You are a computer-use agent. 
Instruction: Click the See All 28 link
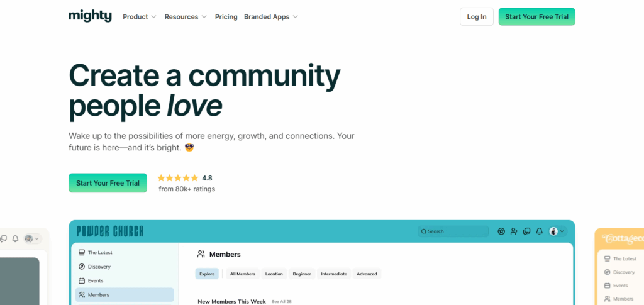pyautogui.click(x=282, y=302)
